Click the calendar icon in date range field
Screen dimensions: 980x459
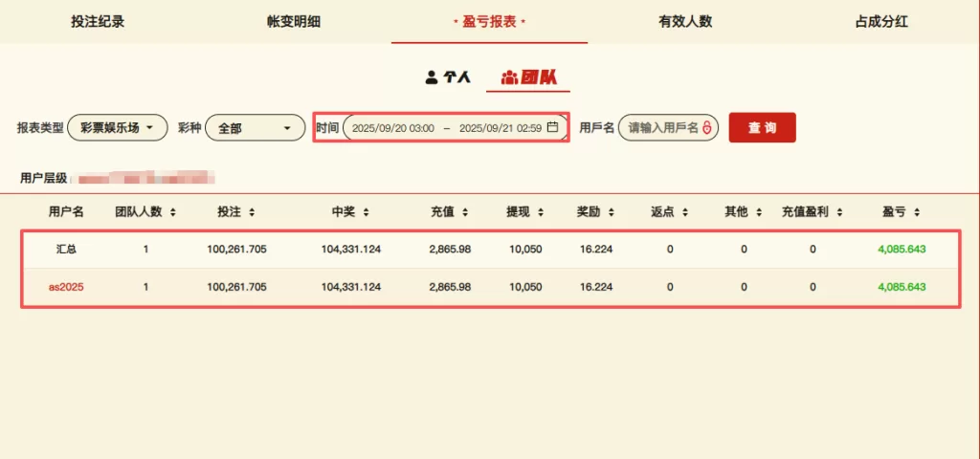[x=552, y=127]
